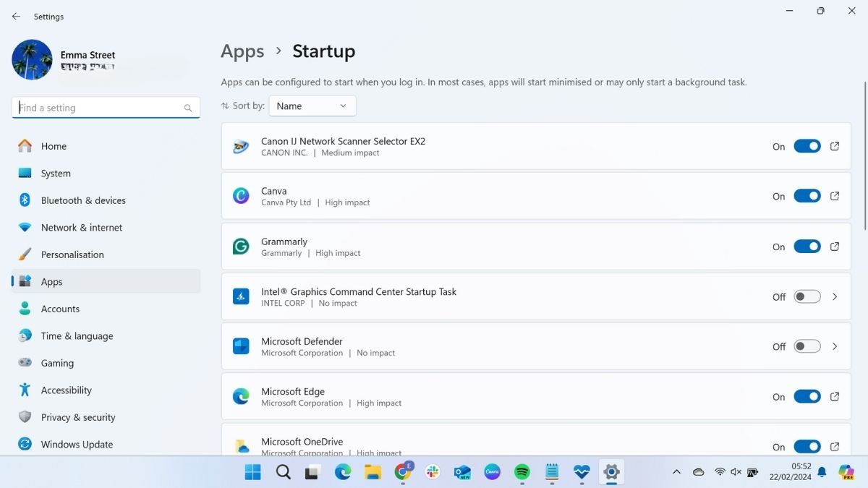
Task: Launch Slack from the taskbar
Action: tap(433, 472)
